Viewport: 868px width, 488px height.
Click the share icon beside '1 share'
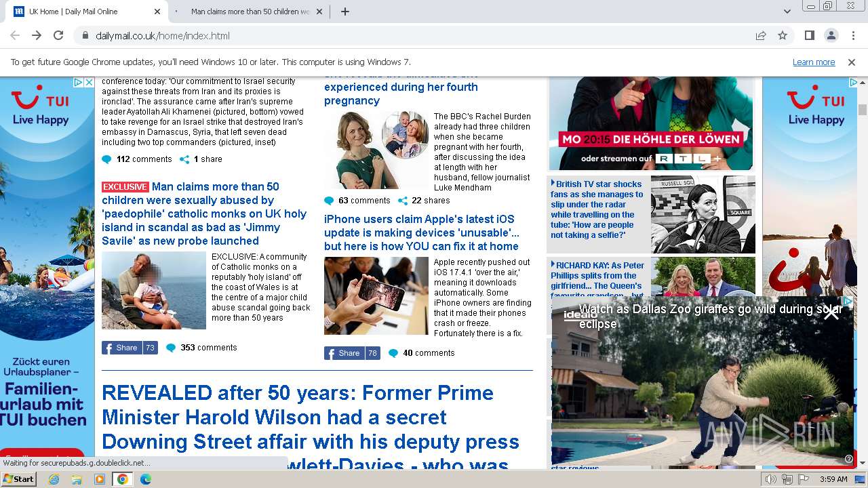[x=184, y=160]
